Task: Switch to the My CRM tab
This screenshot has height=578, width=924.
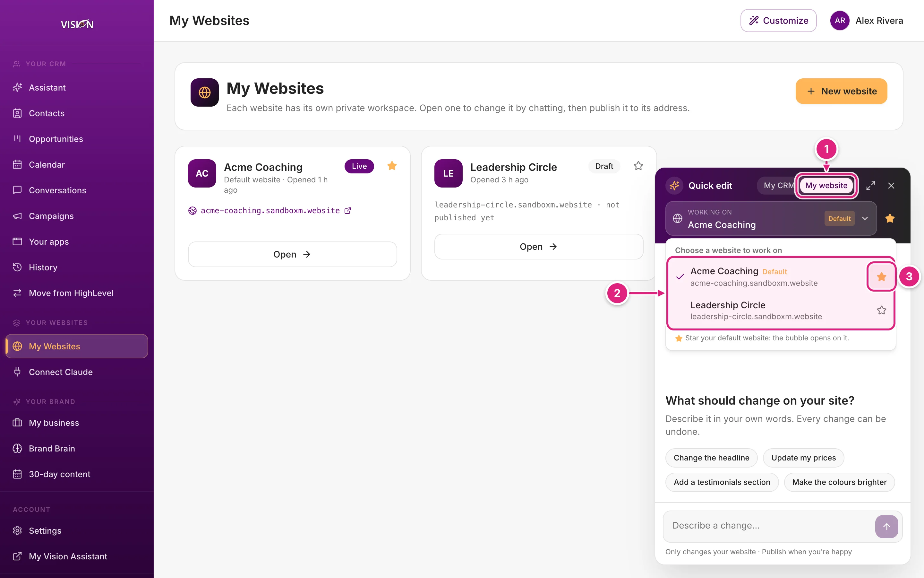Action: [x=778, y=186]
